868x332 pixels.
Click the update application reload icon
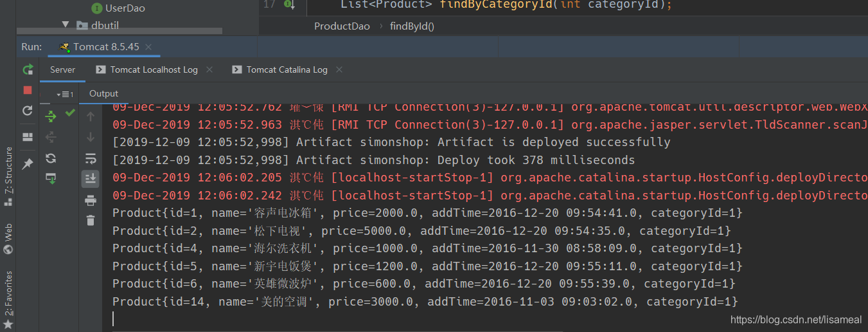coord(28,111)
